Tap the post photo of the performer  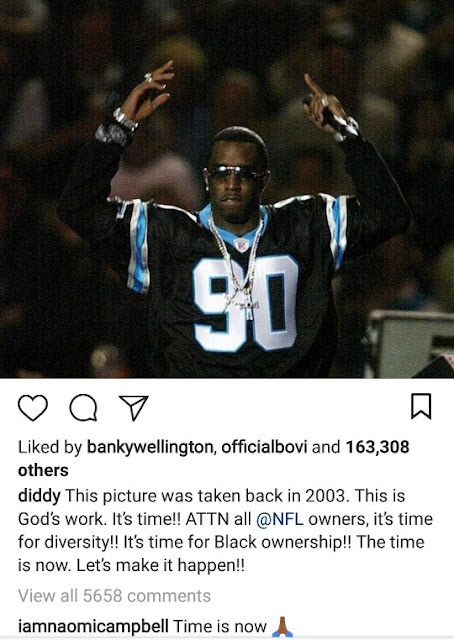(x=227, y=189)
